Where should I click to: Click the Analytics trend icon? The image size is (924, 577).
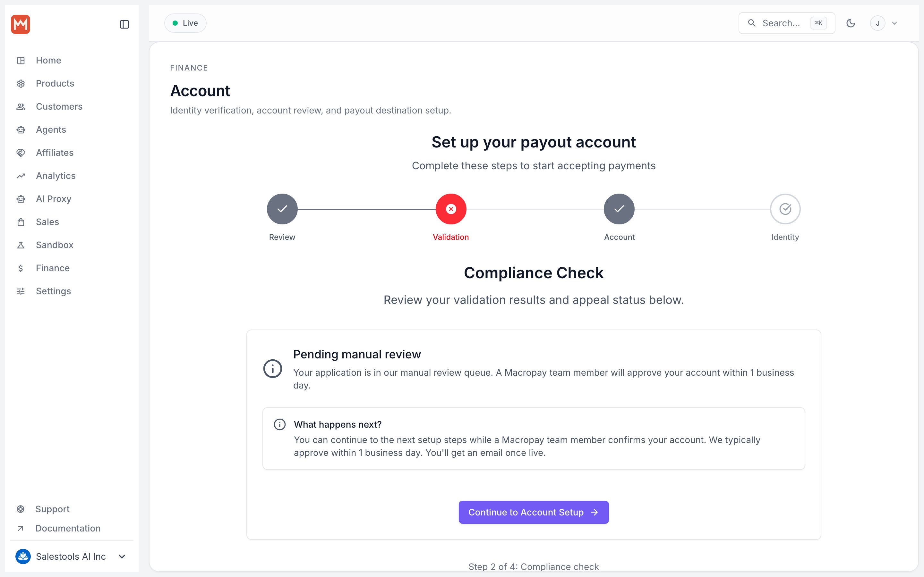pos(21,176)
